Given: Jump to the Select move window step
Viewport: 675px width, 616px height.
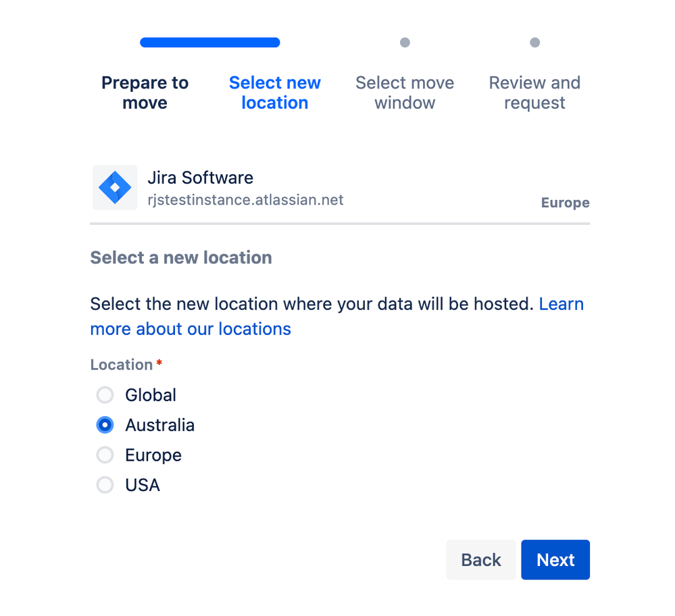Looking at the screenshot, I should click(404, 93).
